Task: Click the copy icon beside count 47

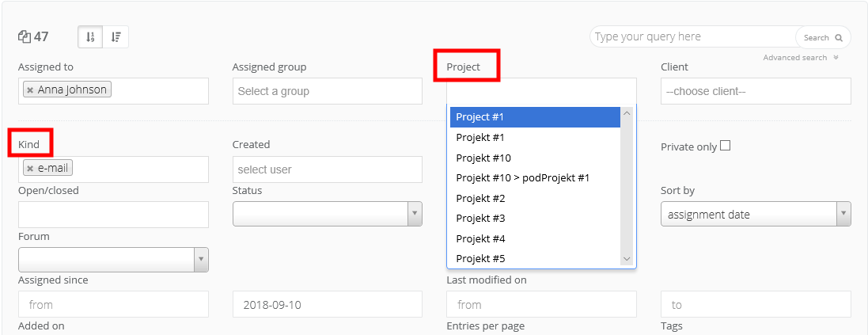Action: point(24,36)
